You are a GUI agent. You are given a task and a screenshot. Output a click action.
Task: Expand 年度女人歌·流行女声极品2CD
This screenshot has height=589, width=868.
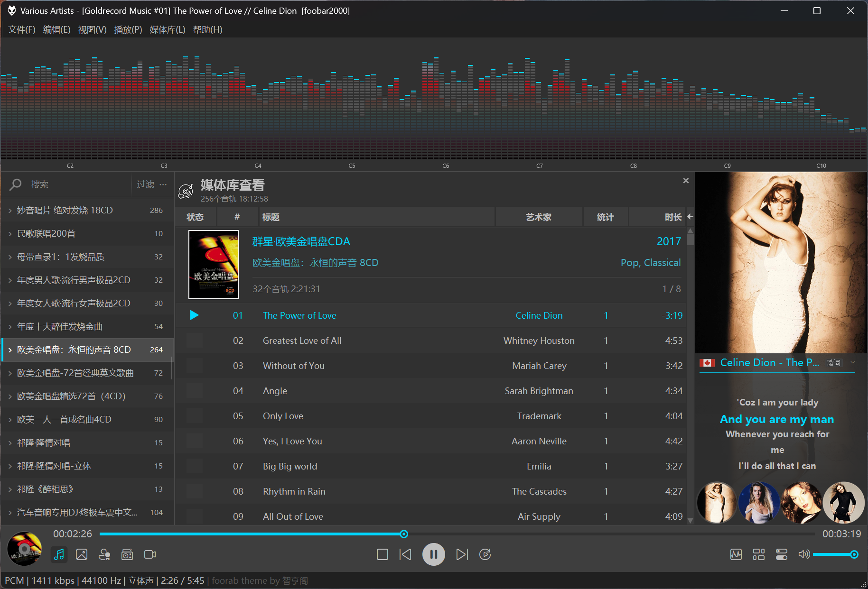coord(10,304)
